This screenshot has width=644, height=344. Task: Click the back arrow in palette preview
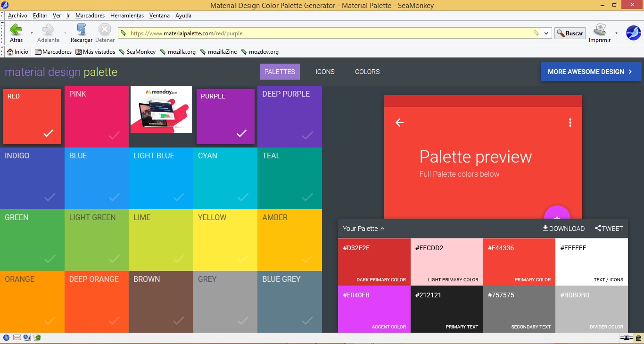point(400,123)
